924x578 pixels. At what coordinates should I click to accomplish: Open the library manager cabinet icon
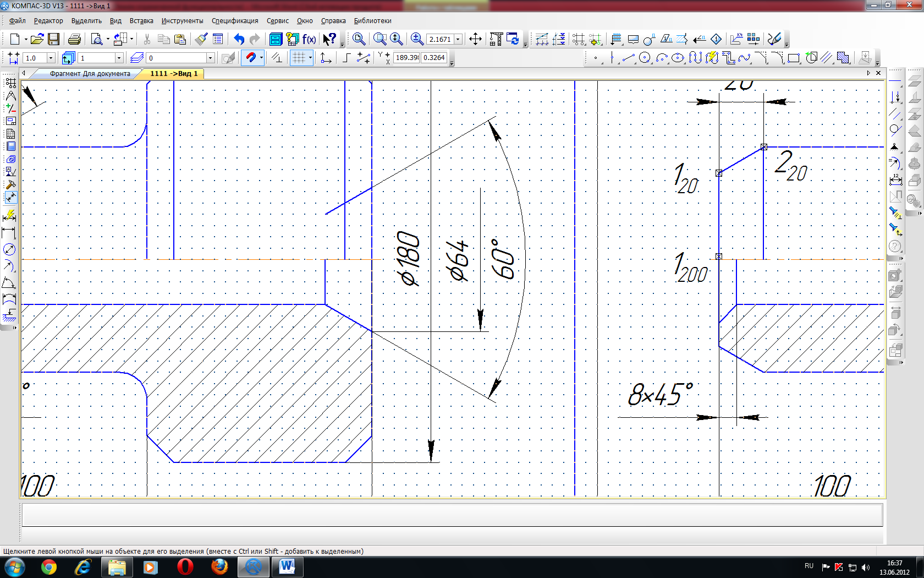click(x=276, y=39)
